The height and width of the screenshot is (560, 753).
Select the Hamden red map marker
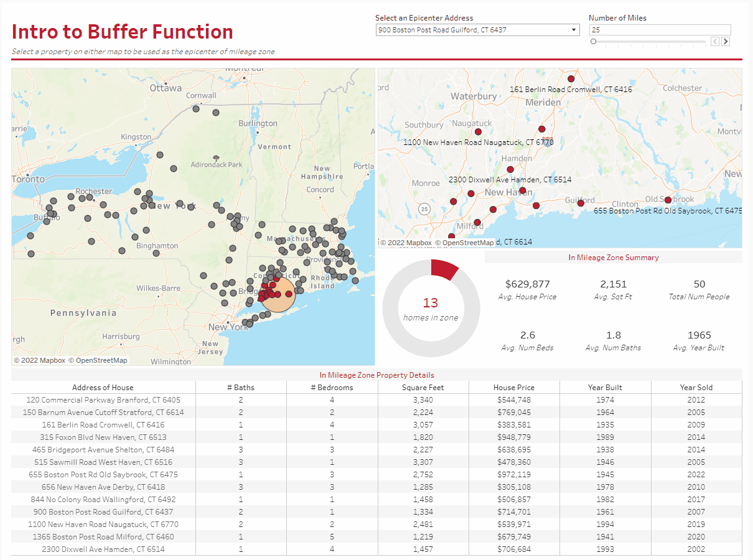click(510, 169)
